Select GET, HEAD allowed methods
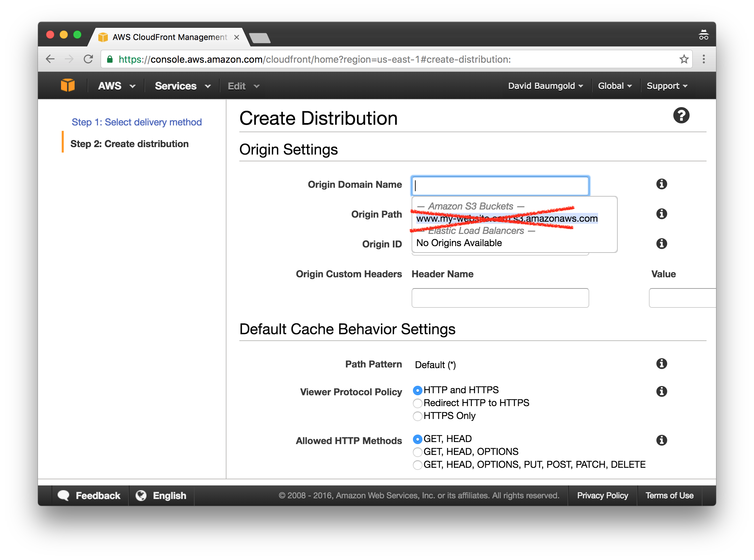This screenshot has height=560, width=754. pyautogui.click(x=418, y=439)
